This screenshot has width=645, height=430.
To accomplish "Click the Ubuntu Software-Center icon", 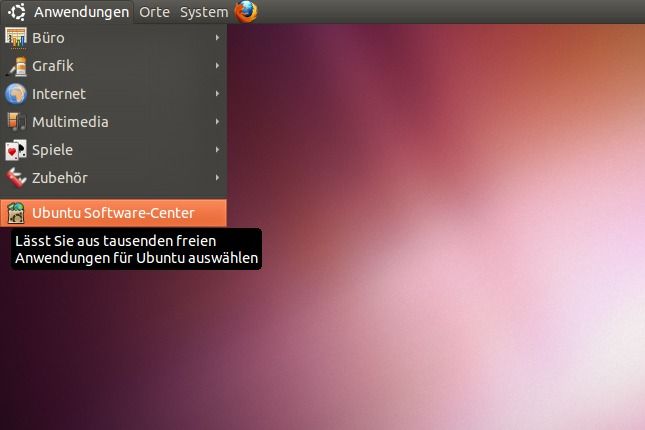I will tap(15, 212).
